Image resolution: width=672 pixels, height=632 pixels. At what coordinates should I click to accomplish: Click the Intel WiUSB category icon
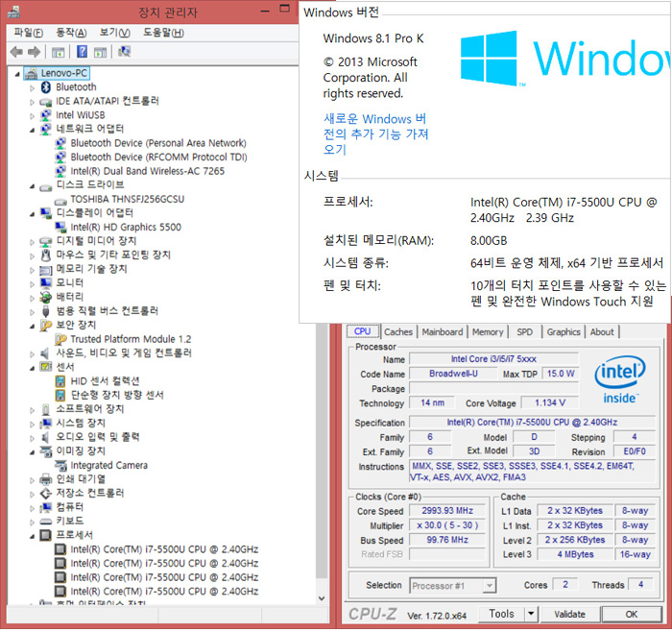point(46,115)
